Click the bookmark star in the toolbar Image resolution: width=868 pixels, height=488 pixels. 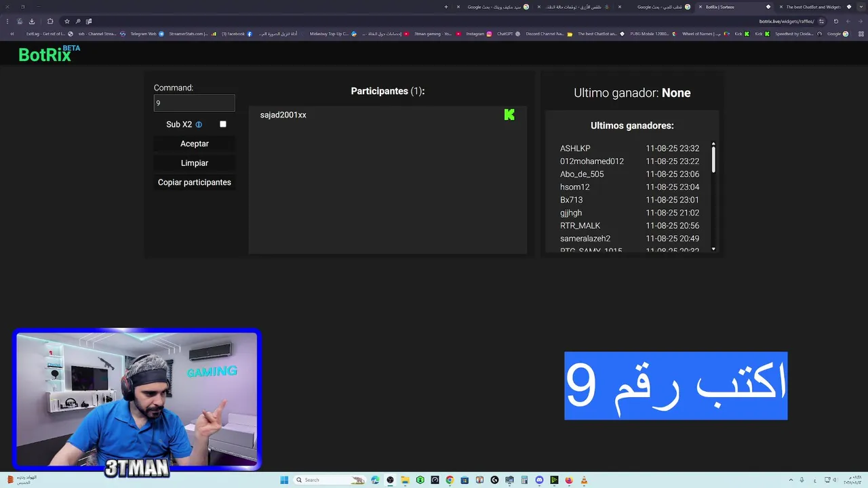point(67,21)
